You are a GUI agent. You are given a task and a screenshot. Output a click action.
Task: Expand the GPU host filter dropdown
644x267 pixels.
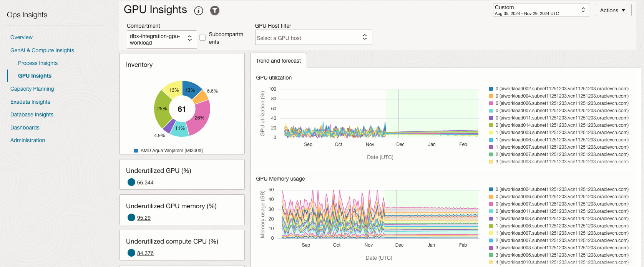click(314, 38)
